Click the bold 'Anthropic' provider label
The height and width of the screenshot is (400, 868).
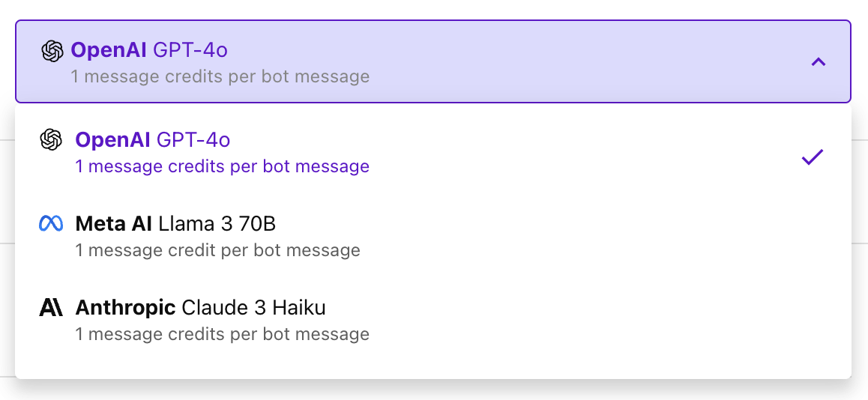click(x=126, y=308)
